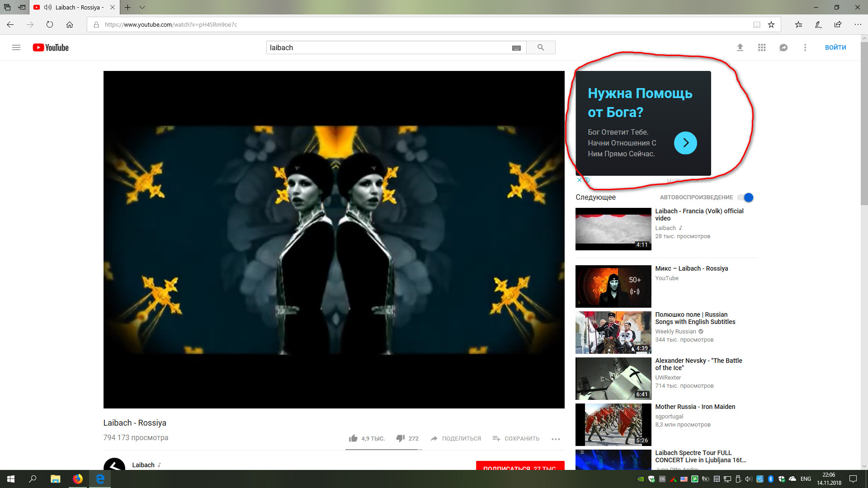Viewport: 868px width, 488px height.
Task: Click the ВОЙТИ sign-in button
Action: pos(835,47)
